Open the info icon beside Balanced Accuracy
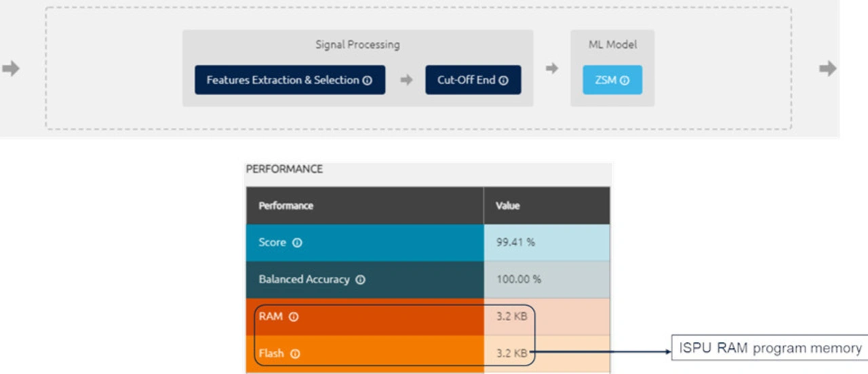868x374 pixels. [x=360, y=280]
